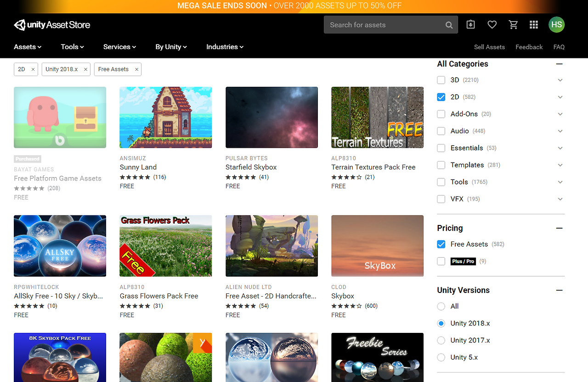Open the AllSky Free thumbnail

[x=60, y=246]
